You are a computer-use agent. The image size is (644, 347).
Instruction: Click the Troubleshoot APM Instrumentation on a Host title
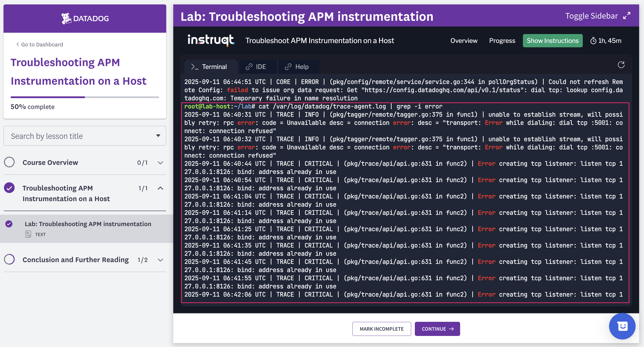[x=320, y=40]
